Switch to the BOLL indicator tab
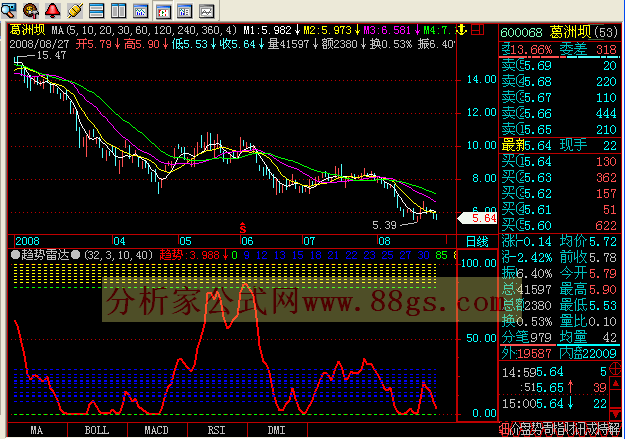 [97, 430]
